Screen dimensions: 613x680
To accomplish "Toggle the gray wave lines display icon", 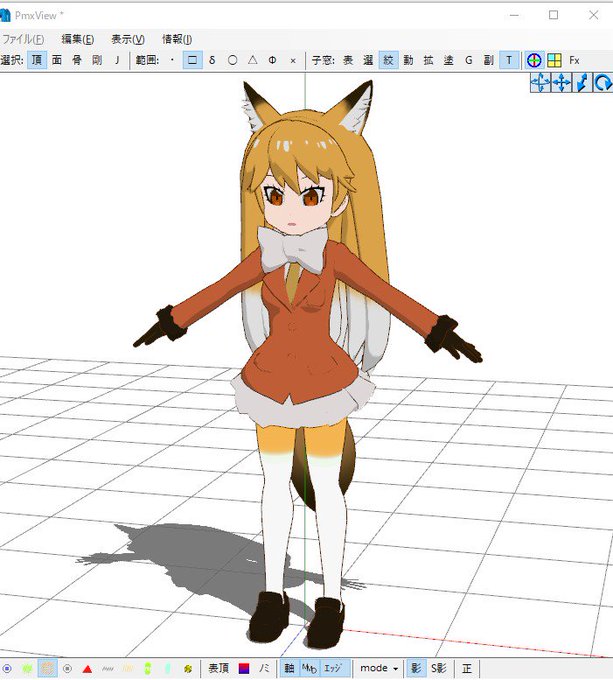I will click(108, 669).
